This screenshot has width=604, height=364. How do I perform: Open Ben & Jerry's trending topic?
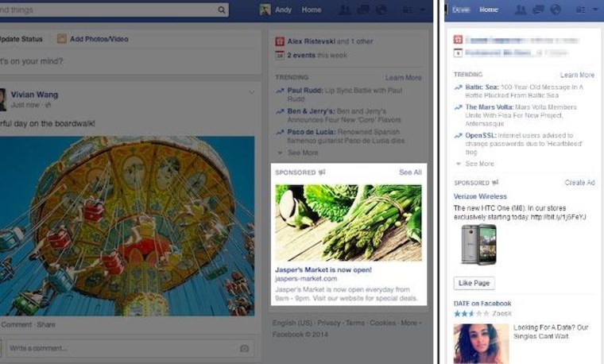click(x=311, y=111)
